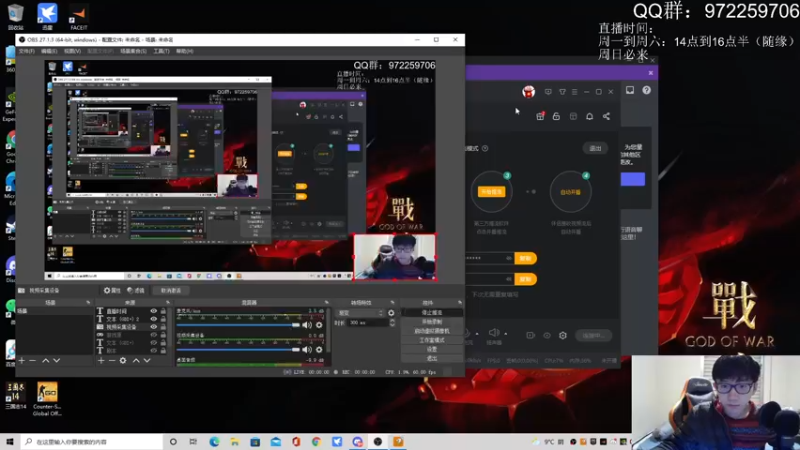Click the eye preview icon in the streaming app's bottom bar
Image resolution: width=800 pixels, height=450 pixels.
[x=546, y=335]
